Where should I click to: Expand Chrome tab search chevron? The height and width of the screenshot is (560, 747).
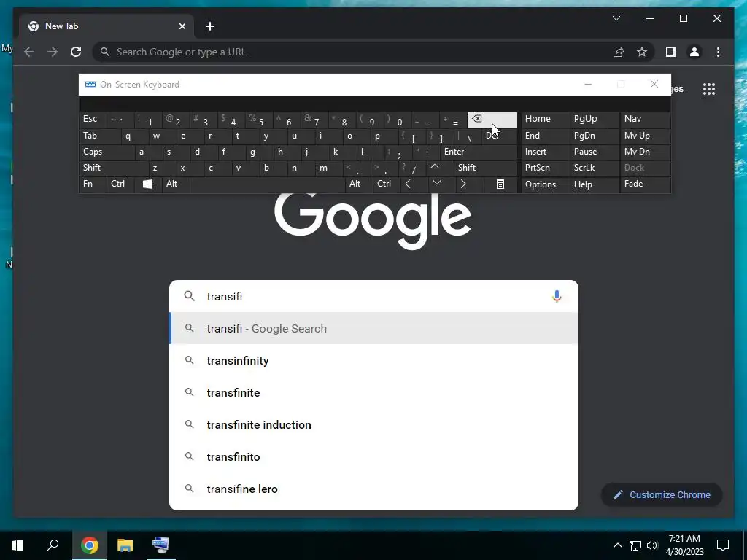point(616,18)
